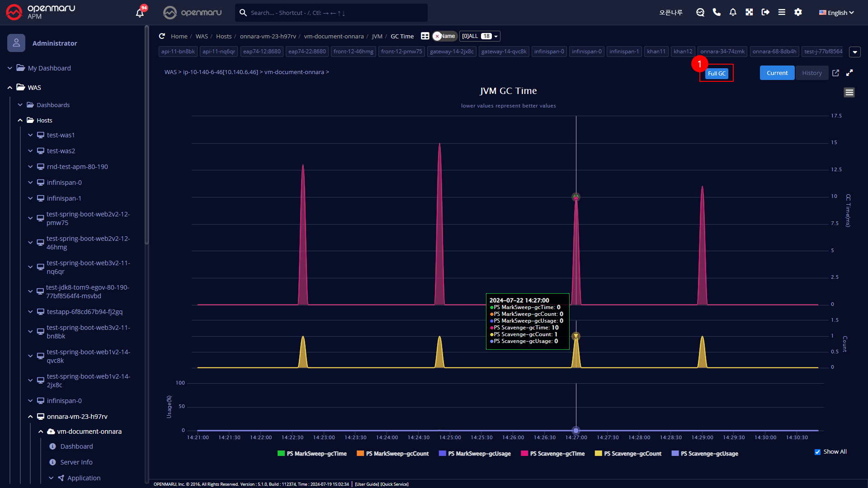Toggle the Show All checkbox
This screenshot has width=868, height=488.
click(817, 452)
